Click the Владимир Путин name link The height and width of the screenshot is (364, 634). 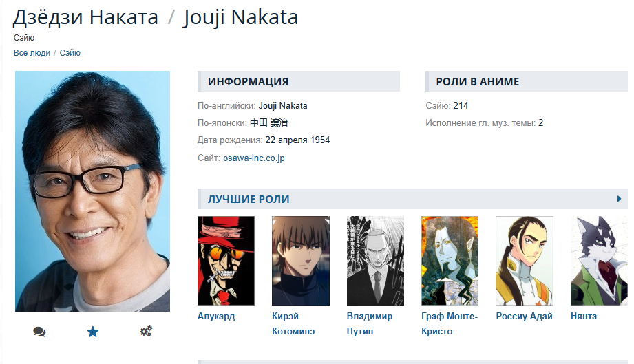(370, 323)
